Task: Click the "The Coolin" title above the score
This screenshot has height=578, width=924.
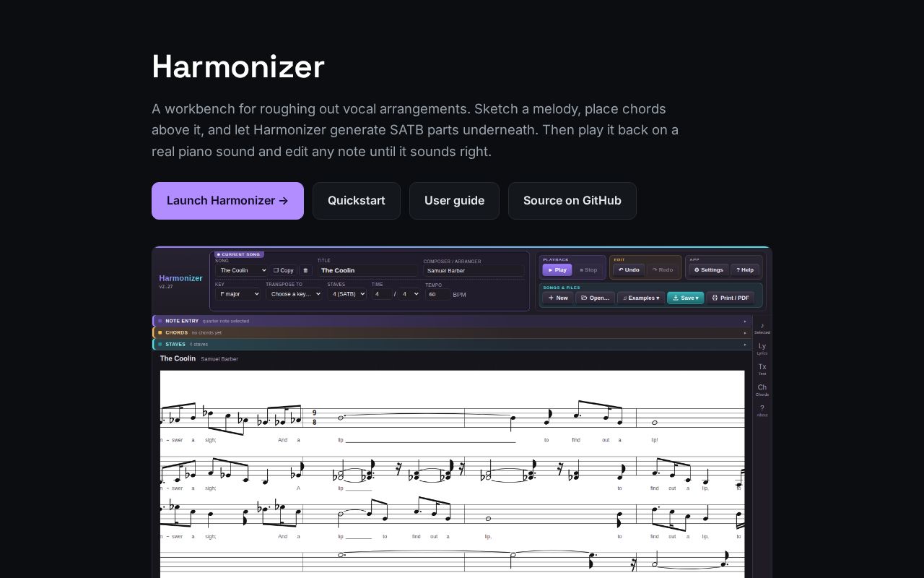Action: (x=178, y=358)
